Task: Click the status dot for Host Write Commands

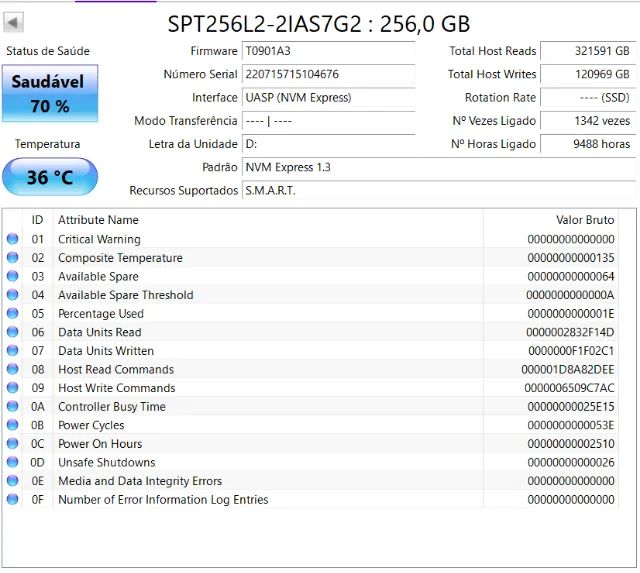Action: click(13, 388)
